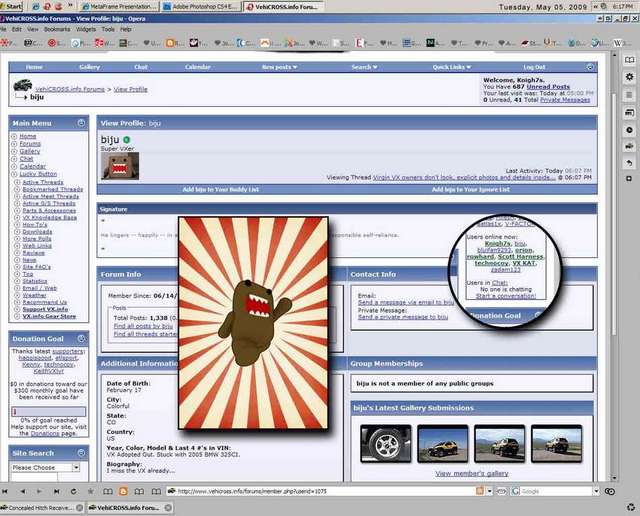Open the Edit menu
The height and width of the screenshot is (516, 640).
point(17,29)
